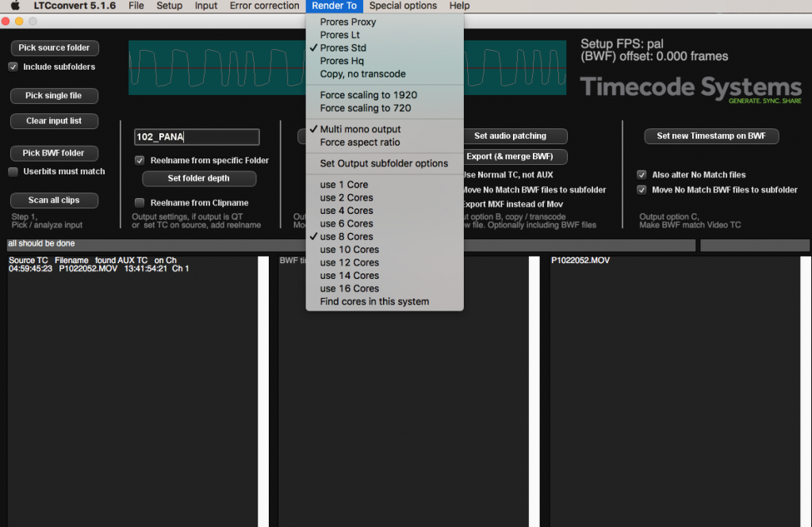
Task: Click Set new Timestamp on BWF
Action: click(x=710, y=136)
